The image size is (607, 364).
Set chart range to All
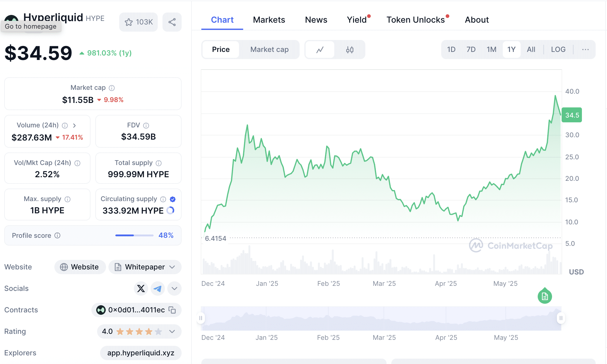(x=531, y=50)
